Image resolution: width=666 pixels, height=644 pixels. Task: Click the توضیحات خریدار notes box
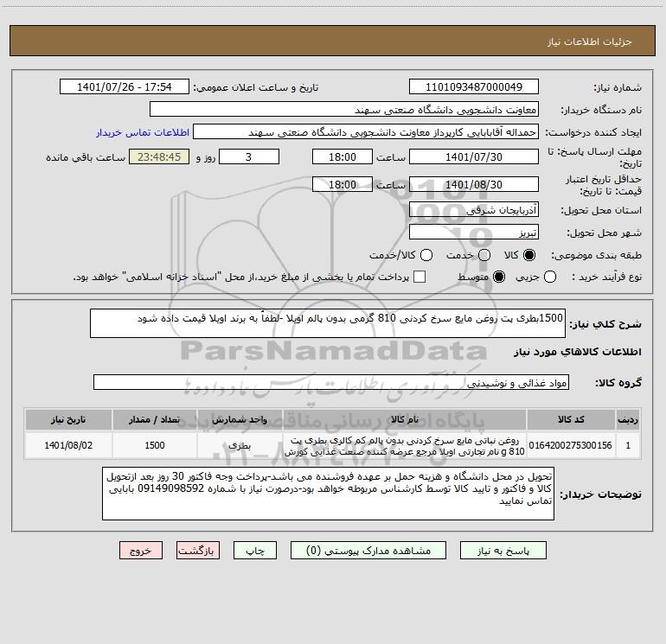pos(328,494)
